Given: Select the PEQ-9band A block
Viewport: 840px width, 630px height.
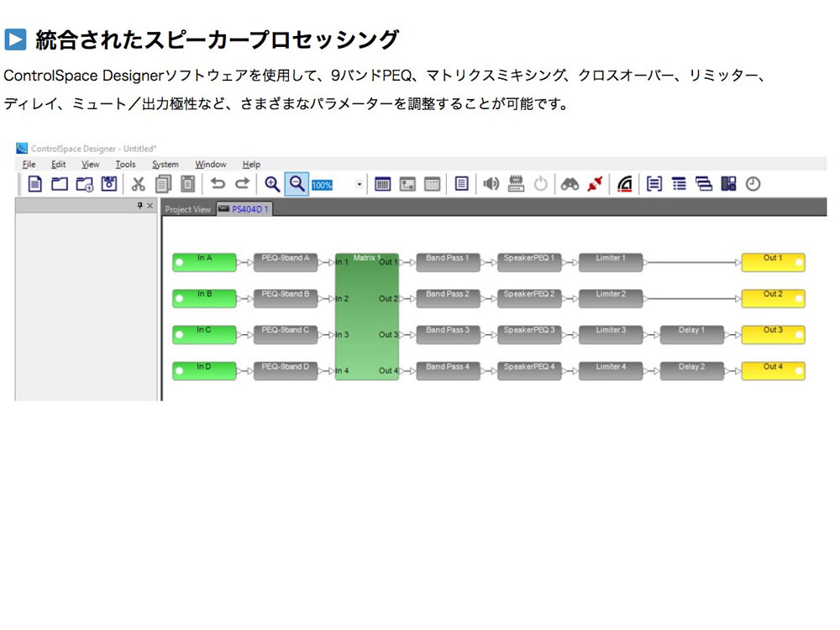Looking at the screenshot, I should [286, 263].
